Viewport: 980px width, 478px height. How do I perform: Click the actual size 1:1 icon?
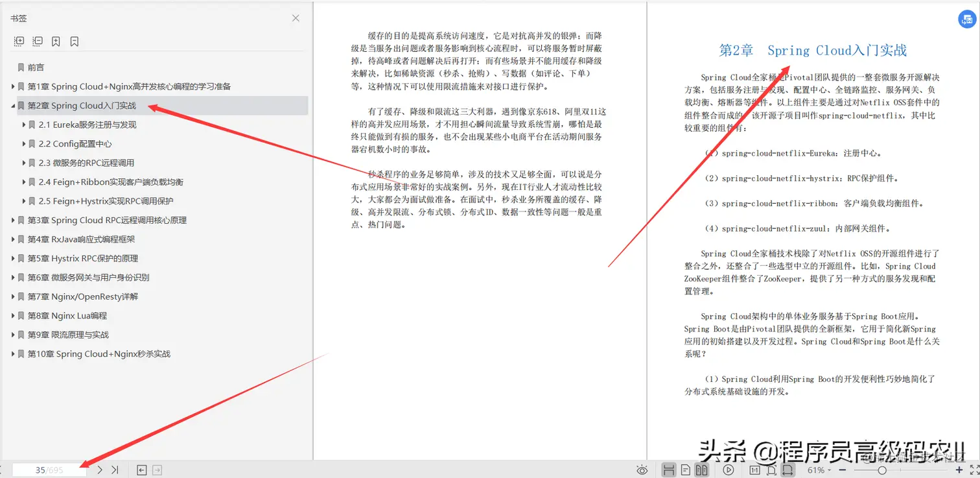[754, 470]
